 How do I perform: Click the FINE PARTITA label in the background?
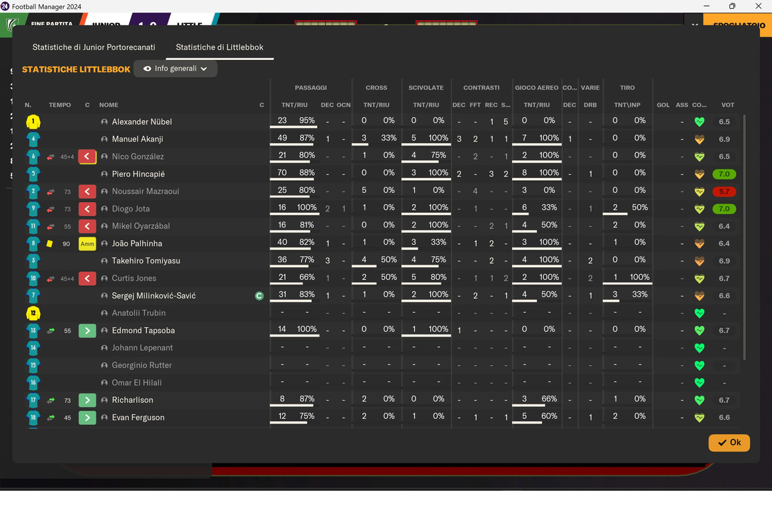[x=51, y=24]
